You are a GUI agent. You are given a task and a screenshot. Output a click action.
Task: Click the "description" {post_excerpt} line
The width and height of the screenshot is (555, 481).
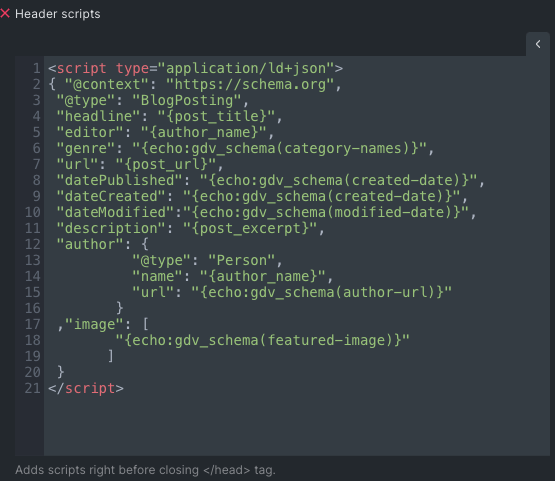[190, 228]
